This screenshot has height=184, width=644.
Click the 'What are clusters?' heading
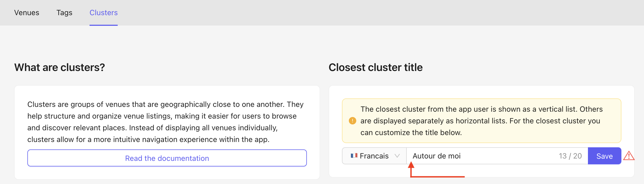(60, 68)
